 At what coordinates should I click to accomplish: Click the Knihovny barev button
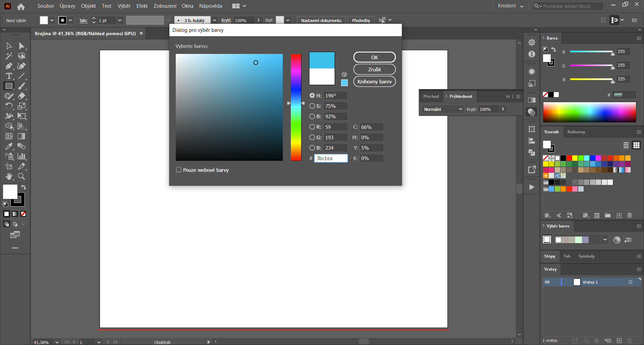click(374, 82)
